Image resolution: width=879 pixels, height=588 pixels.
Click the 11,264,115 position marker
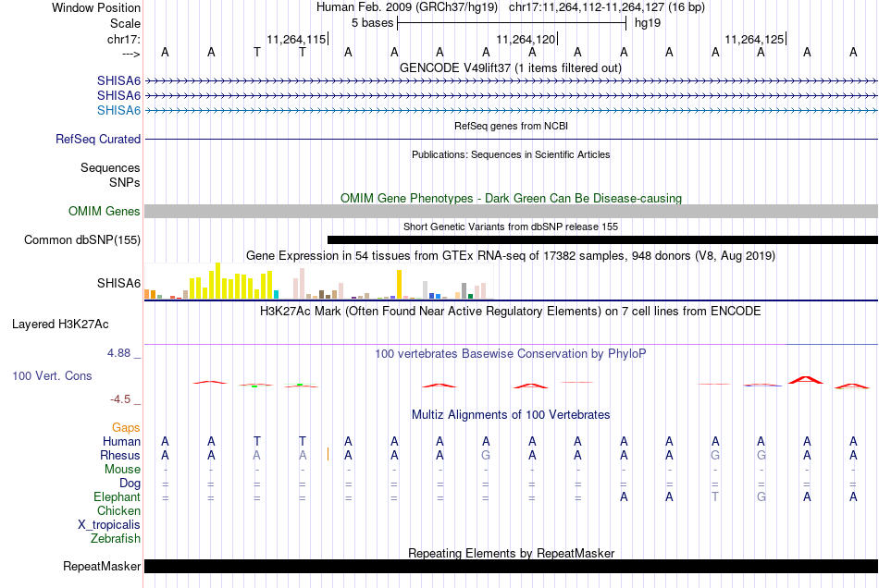coord(296,39)
